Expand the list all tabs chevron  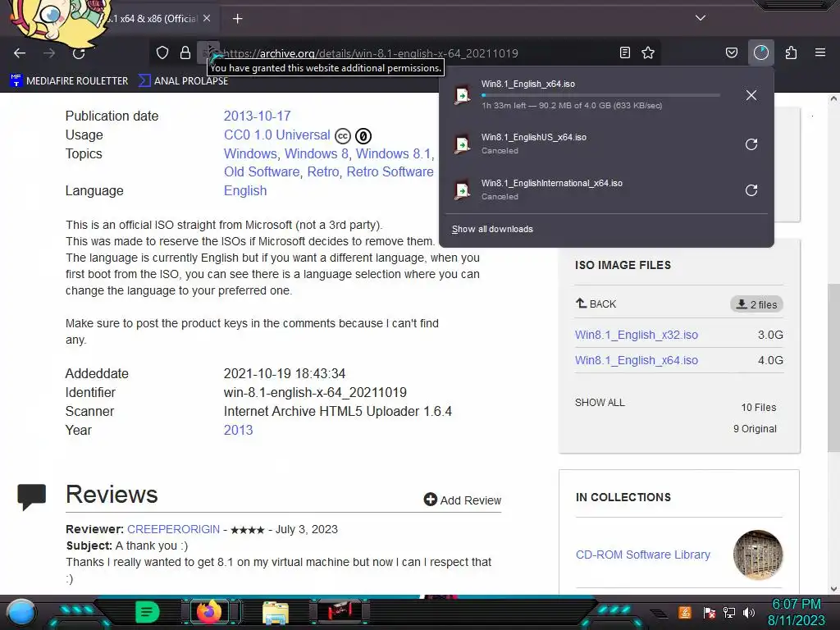point(701,18)
